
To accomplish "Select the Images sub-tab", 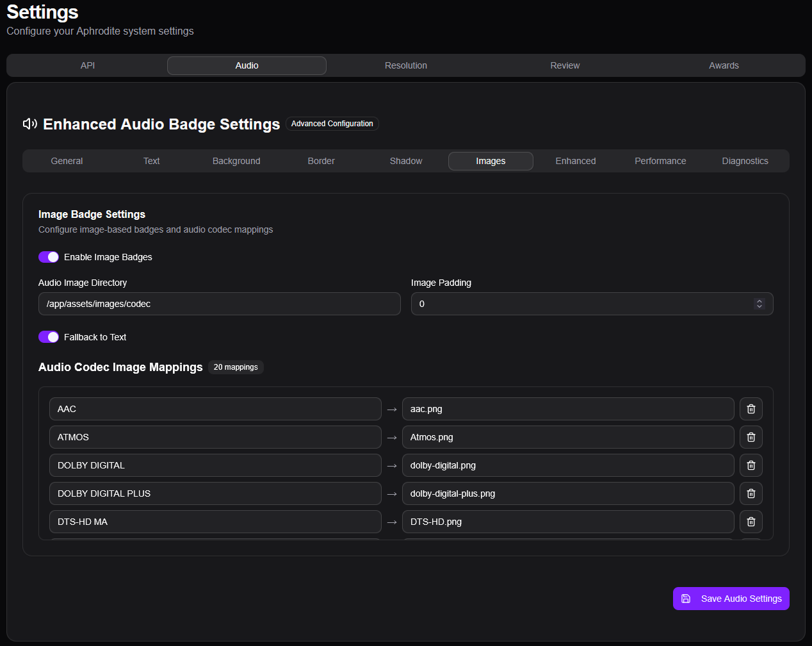I will (x=491, y=161).
